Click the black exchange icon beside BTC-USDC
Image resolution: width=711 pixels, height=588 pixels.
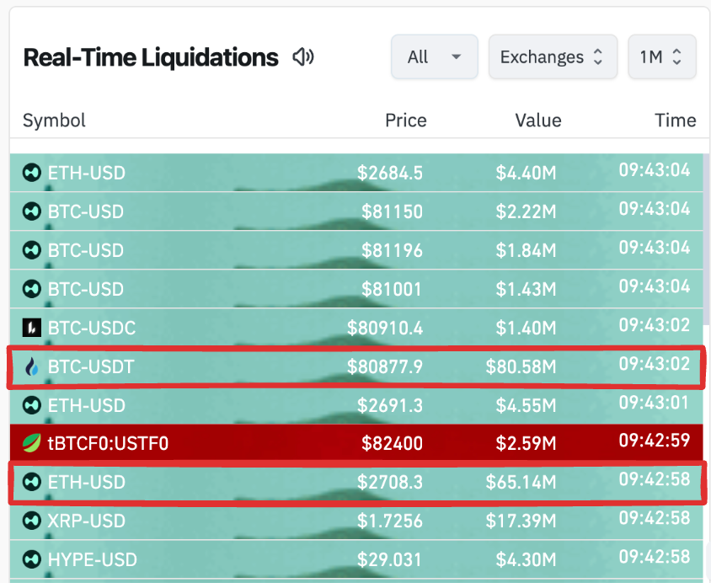(32, 328)
